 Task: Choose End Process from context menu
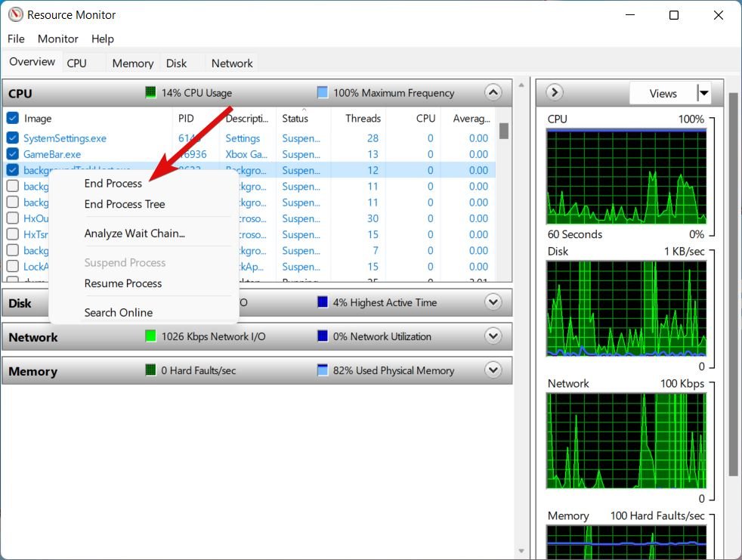coord(113,184)
